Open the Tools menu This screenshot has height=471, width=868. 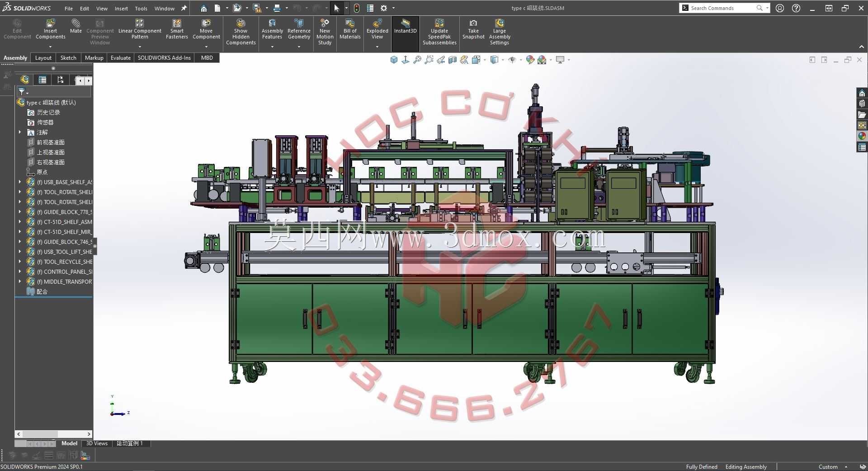pyautogui.click(x=141, y=8)
